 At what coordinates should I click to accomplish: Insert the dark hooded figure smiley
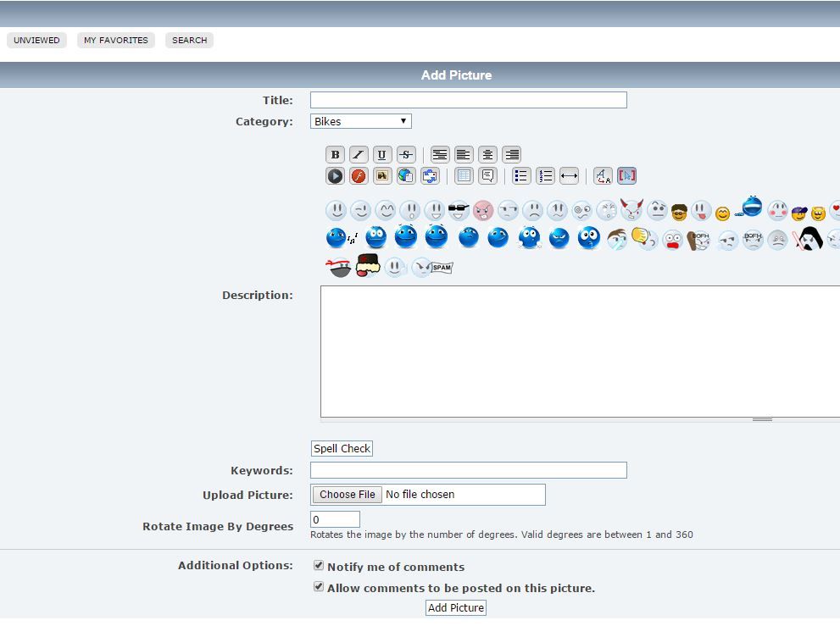(x=808, y=238)
